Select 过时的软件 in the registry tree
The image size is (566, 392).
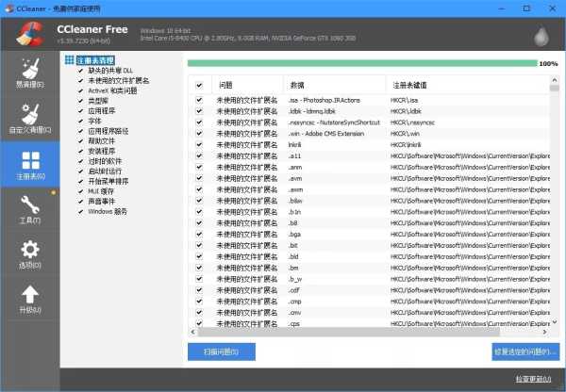tap(105, 161)
